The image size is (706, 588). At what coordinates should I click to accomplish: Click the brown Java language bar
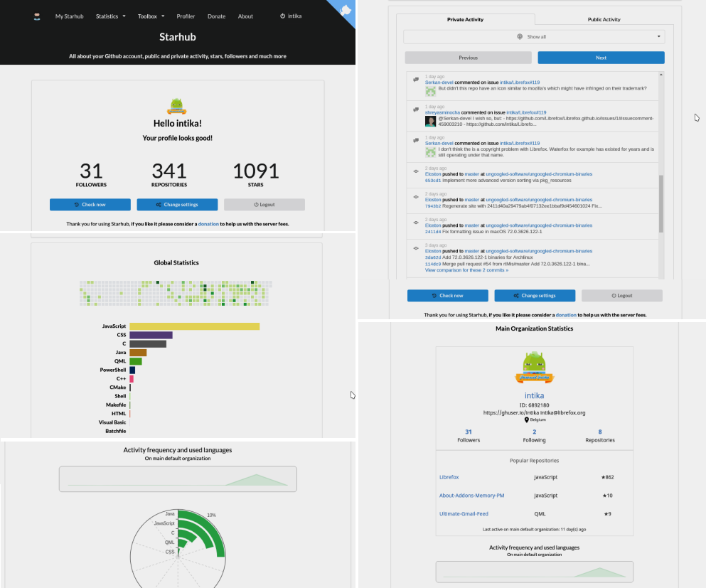[138, 353]
